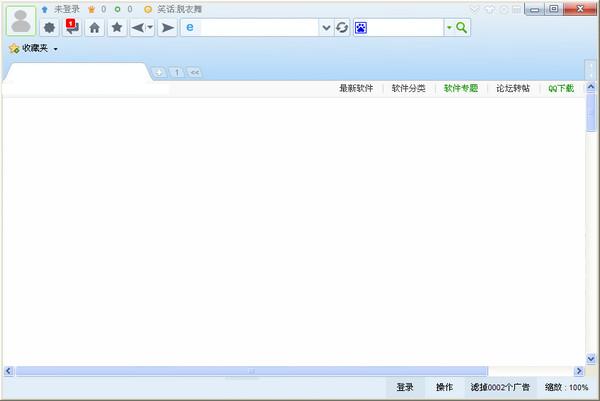Navigate back with the left arrow
Viewport: 600px width, 401px height.
click(138, 28)
